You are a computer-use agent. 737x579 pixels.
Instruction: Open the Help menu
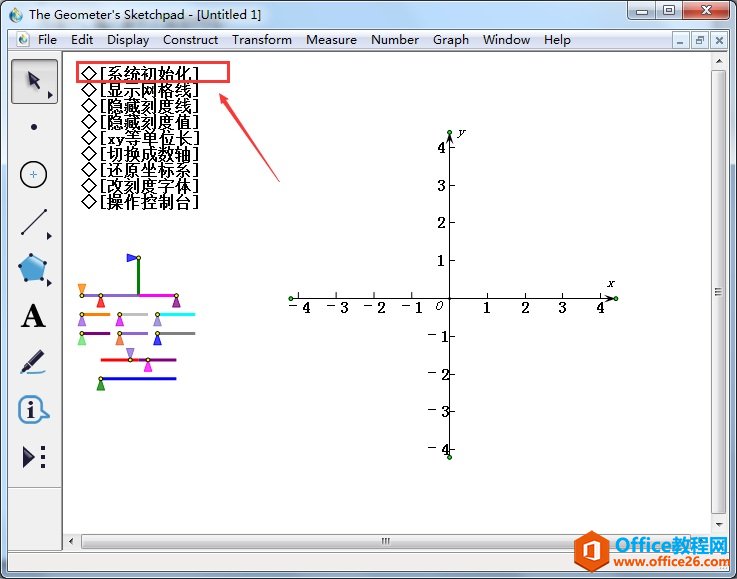(557, 40)
